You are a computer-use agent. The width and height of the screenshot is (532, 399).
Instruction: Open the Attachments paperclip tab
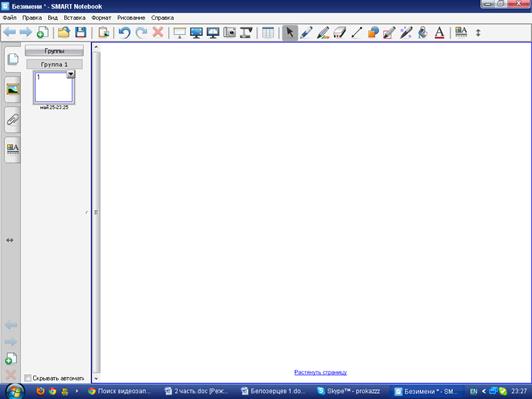point(13,119)
